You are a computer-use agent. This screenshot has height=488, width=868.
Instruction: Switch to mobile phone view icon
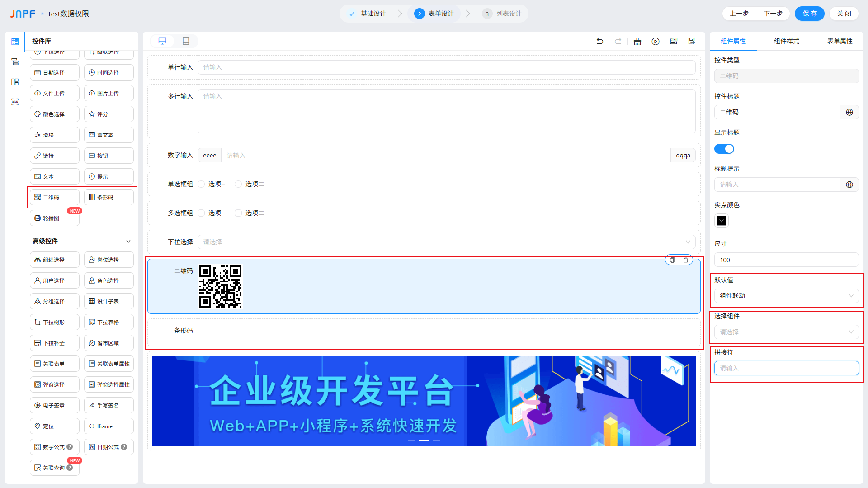[185, 41]
